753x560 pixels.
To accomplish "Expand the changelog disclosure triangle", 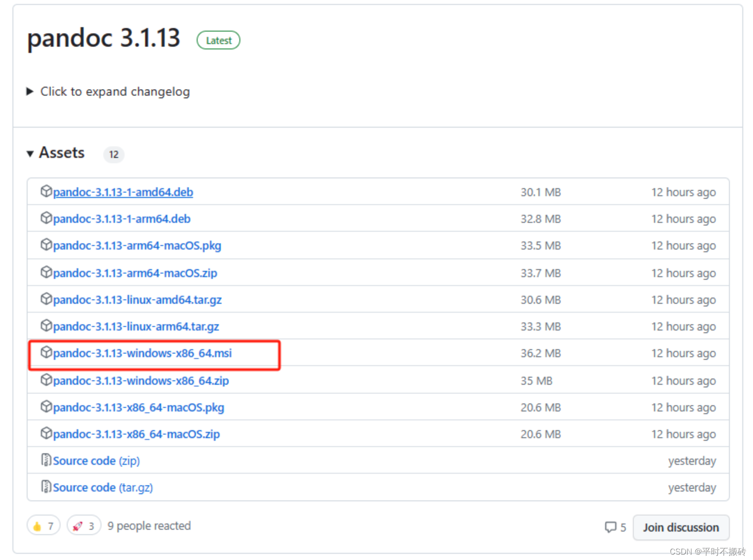I will pos(29,92).
